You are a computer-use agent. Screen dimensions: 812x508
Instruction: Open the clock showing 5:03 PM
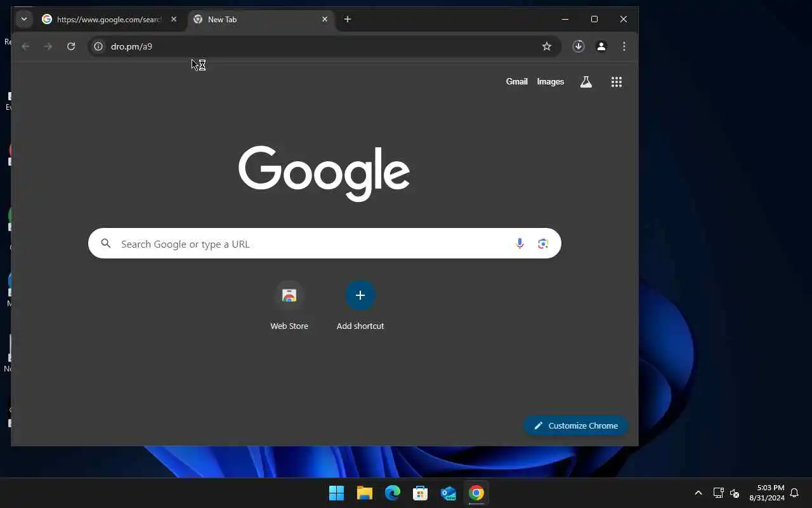[767, 493]
